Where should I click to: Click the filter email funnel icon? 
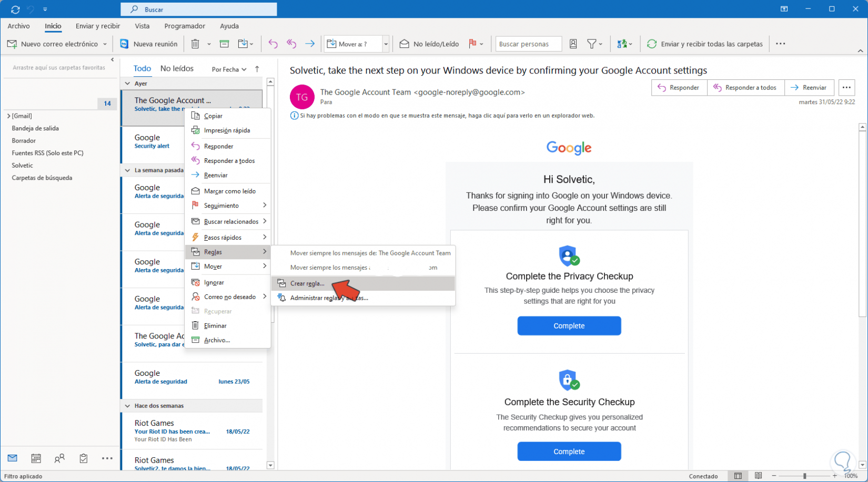click(592, 44)
